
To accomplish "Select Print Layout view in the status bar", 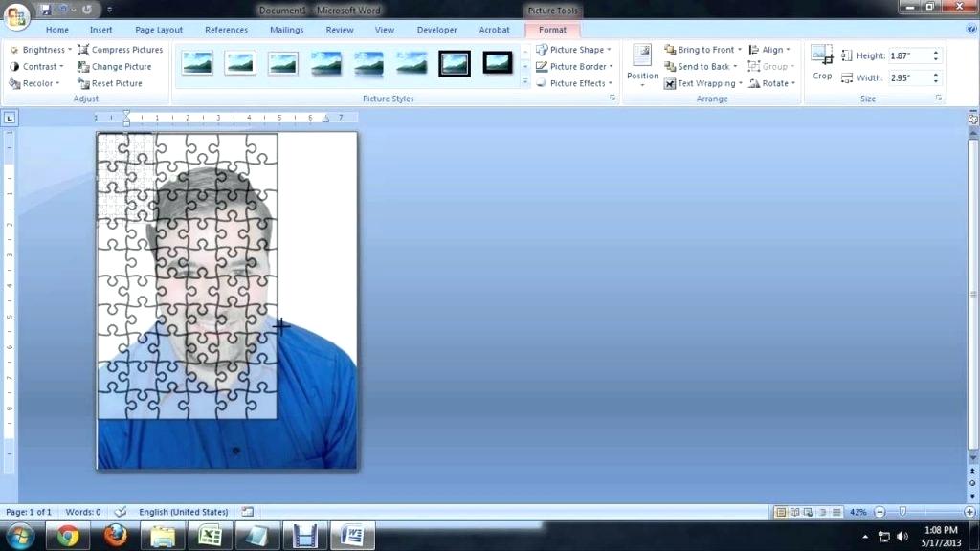I will [x=782, y=512].
